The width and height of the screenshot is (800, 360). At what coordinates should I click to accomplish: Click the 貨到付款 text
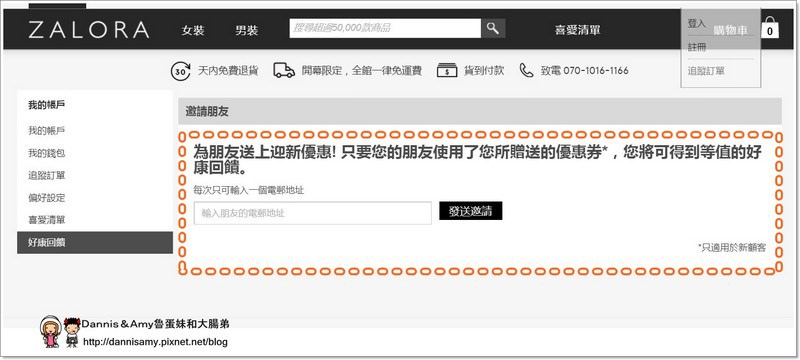484,71
